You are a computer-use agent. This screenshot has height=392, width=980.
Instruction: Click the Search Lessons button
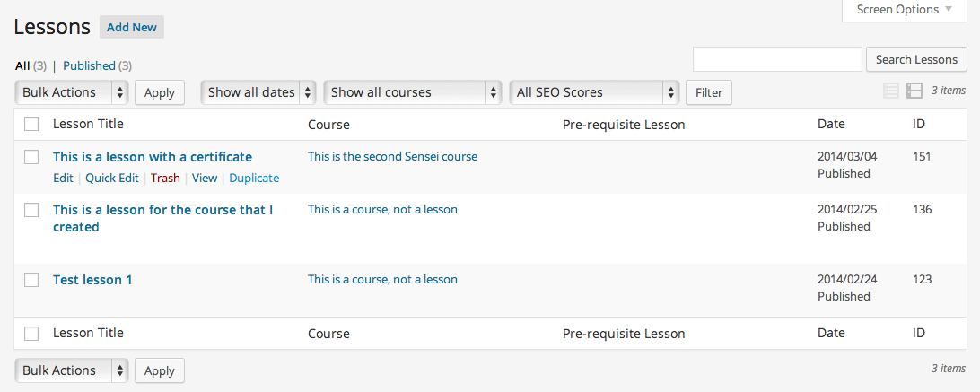[916, 60]
